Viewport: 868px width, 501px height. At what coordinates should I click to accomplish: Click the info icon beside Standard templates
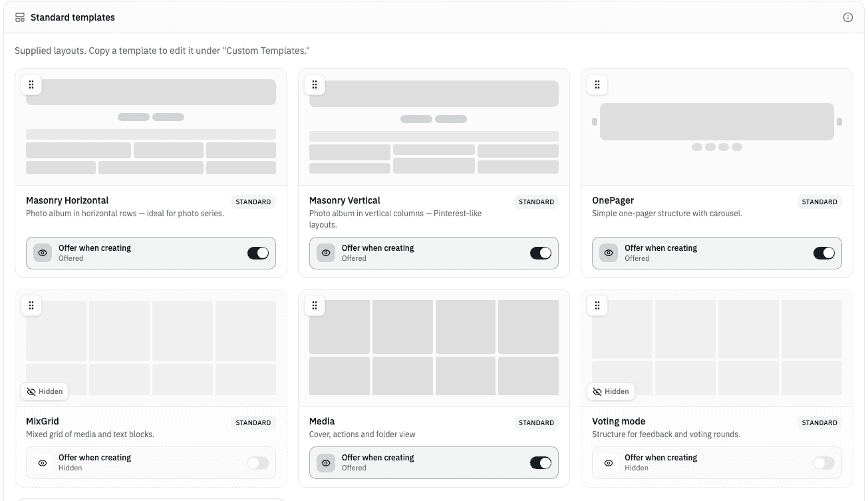tap(847, 17)
